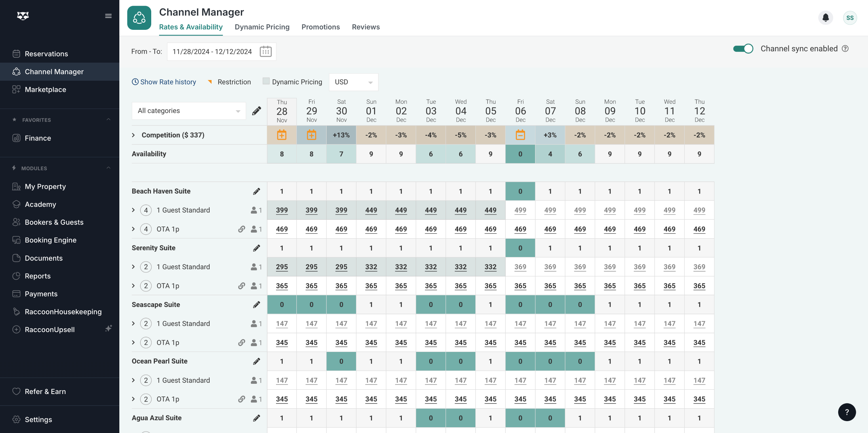
Task: Click calendar event icon for Fri 06 Dec competition
Action: pyautogui.click(x=520, y=135)
